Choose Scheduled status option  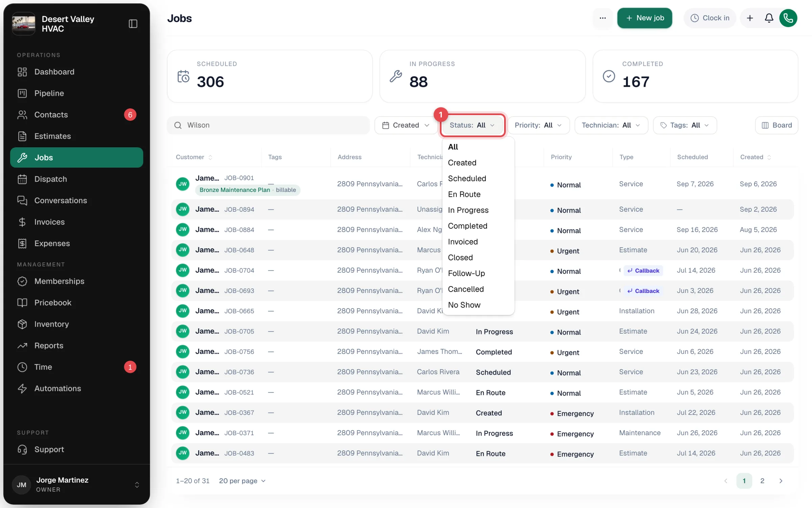point(478,178)
